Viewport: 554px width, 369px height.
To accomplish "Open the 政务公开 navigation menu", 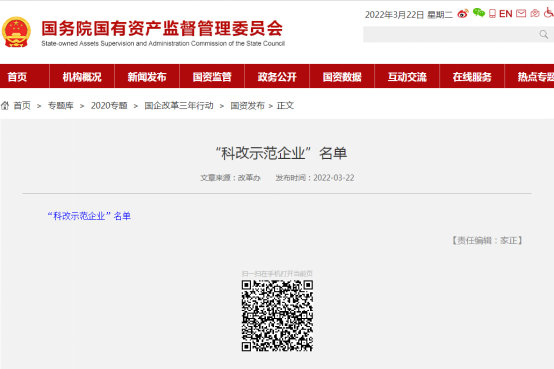I will click(277, 77).
